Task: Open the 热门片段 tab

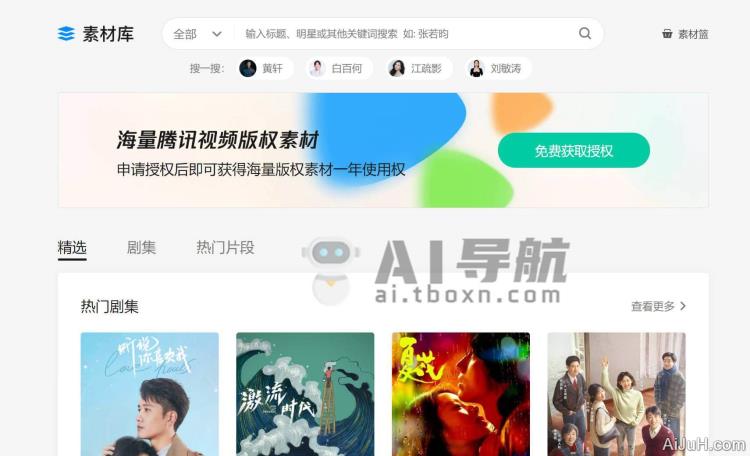Action: (x=225, y=247)
